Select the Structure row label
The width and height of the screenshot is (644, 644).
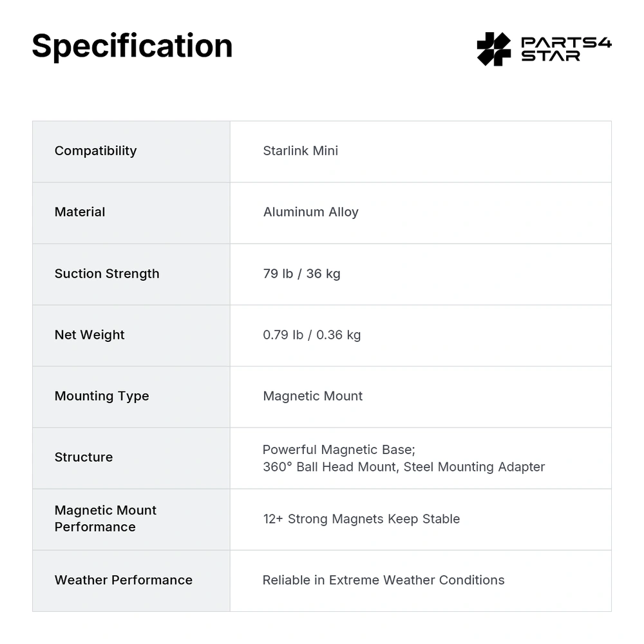pyautogui.click(x=84, y=457)
